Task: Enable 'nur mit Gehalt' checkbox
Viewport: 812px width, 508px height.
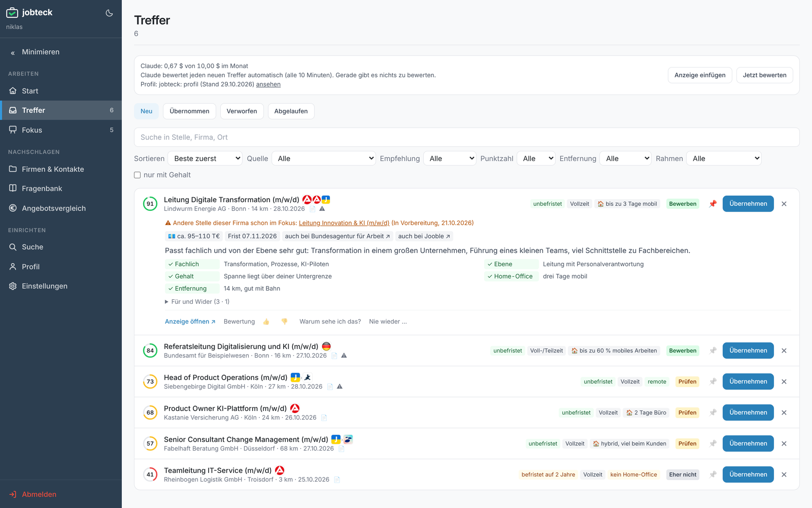Action: coord(137,175)
